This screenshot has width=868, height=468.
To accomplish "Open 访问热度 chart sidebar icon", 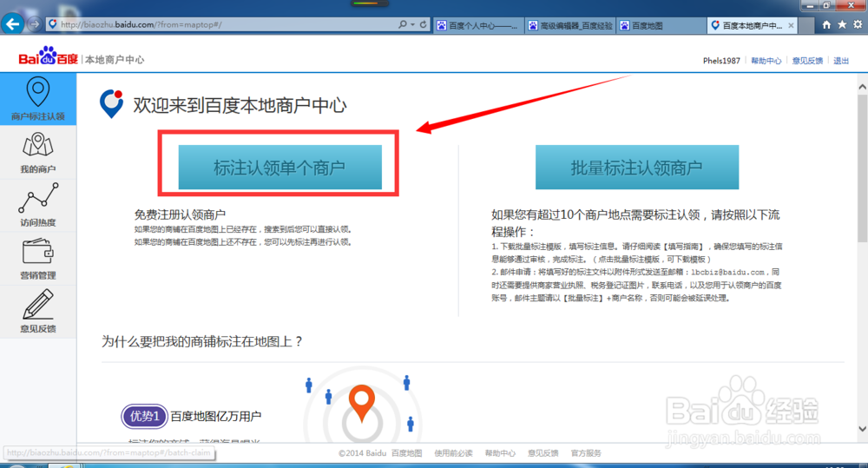I will (x=38, y=205).
